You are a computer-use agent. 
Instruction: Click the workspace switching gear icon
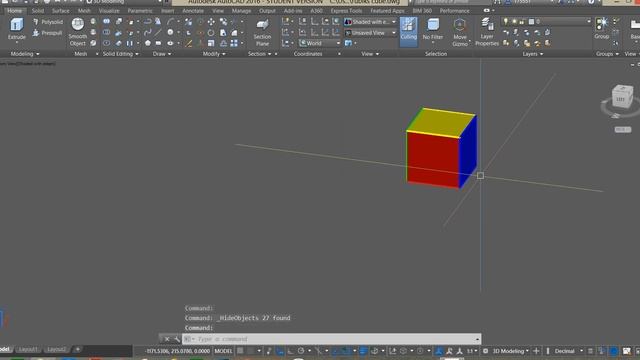click(x=485, y=351)
